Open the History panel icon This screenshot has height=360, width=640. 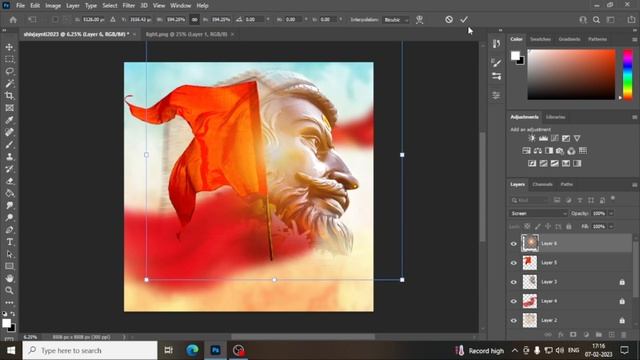tap(496, 44)
